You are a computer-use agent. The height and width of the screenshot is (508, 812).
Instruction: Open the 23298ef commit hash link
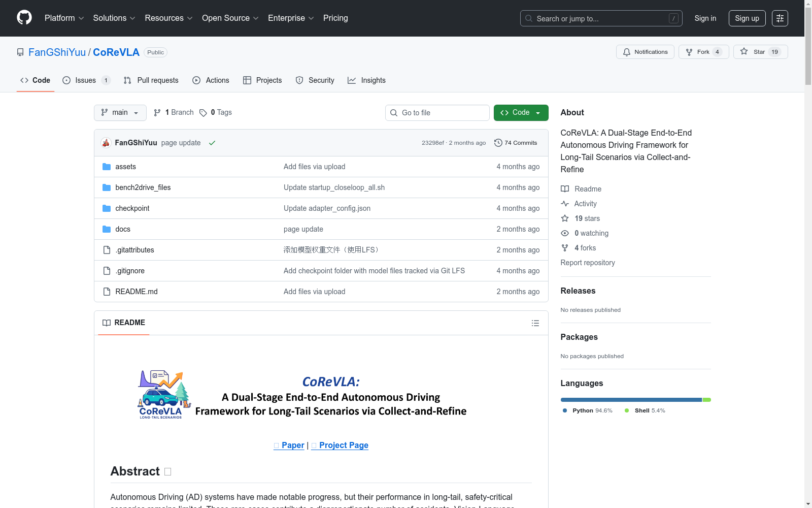(x=433, y=143)
